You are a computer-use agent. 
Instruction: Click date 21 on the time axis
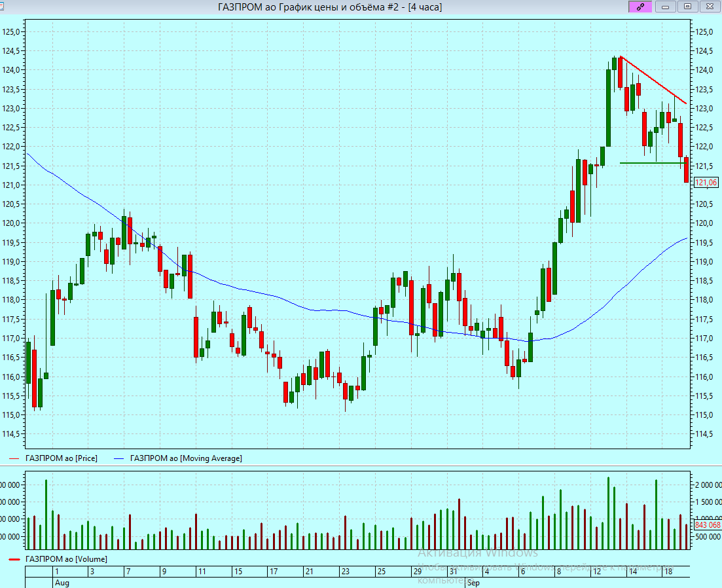(x=310, y=572)
